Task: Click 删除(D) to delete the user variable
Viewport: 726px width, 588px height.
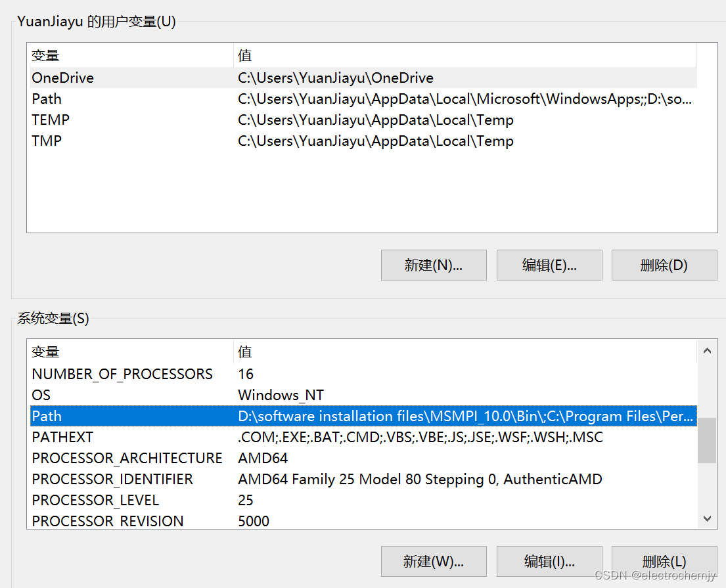Action: [x=664, y=265]
